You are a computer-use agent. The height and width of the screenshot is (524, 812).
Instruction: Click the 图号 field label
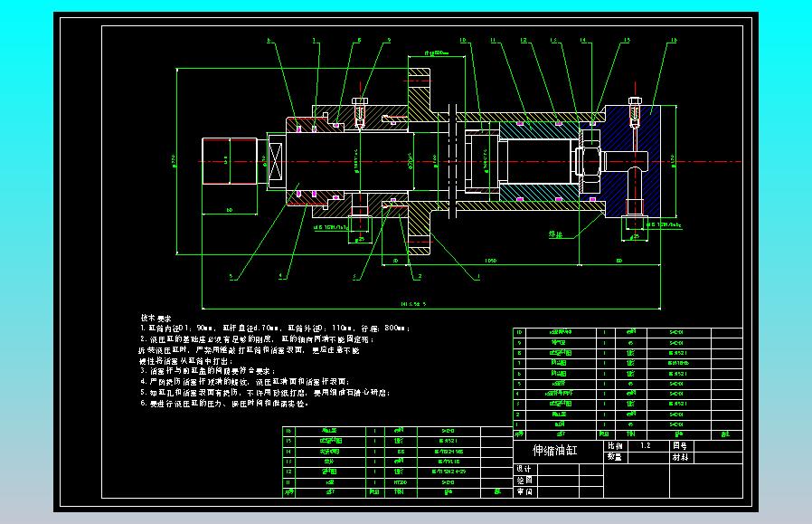click(679, 446)
